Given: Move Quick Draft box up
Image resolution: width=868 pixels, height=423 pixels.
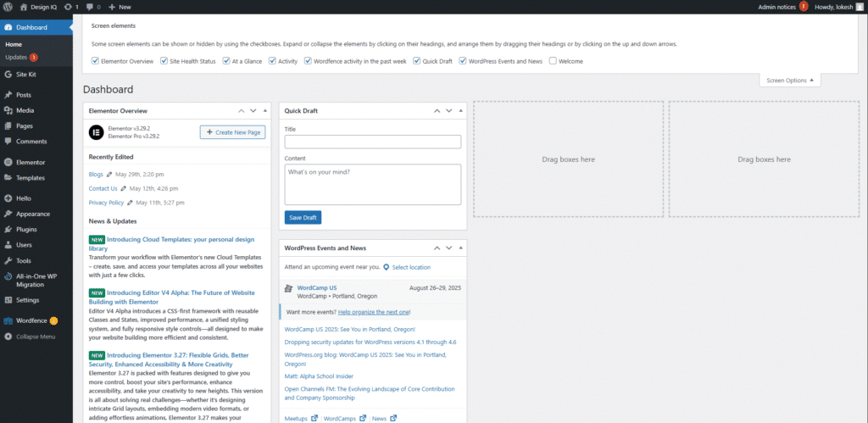Looking at the screenshot, I should tap(437, 111).
